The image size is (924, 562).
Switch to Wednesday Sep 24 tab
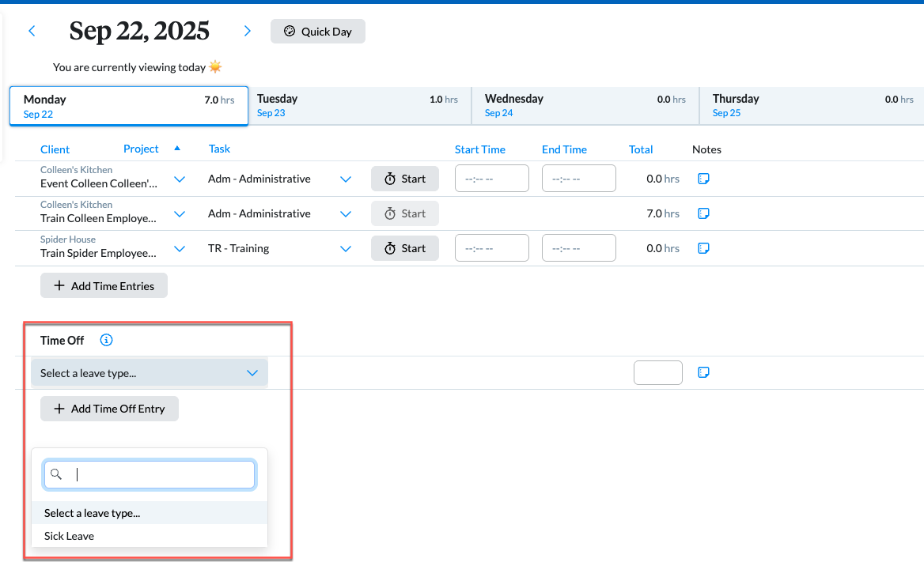(x=585, y=106)
